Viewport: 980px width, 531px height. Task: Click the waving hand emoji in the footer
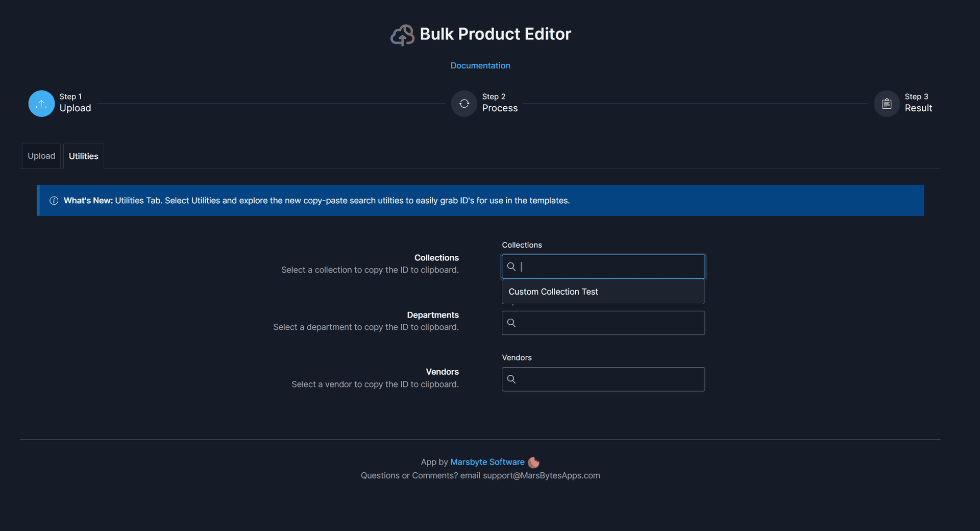(533, 462)
